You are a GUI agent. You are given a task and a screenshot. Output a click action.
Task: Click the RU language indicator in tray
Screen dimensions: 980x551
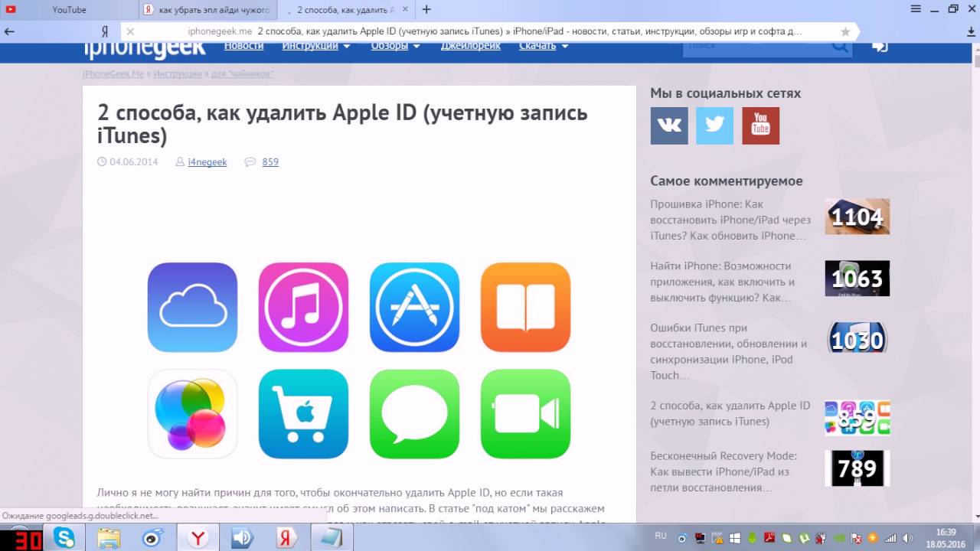tap(661, 536)
